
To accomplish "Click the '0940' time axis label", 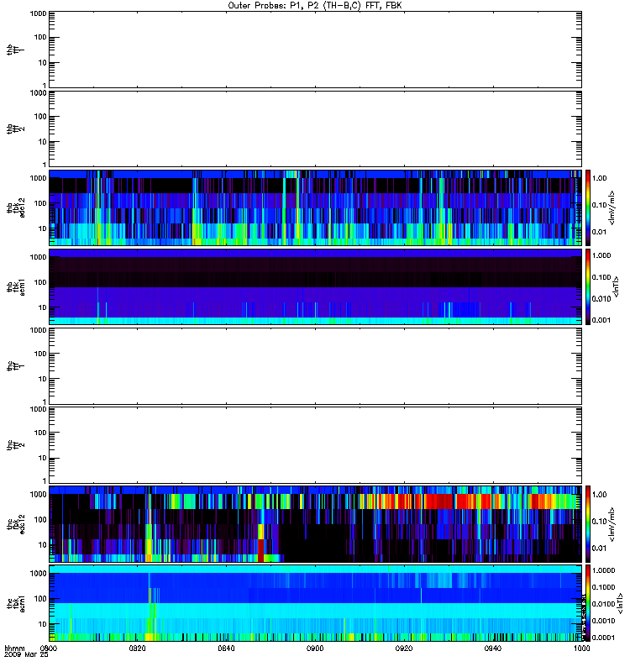I will point(493,648).
